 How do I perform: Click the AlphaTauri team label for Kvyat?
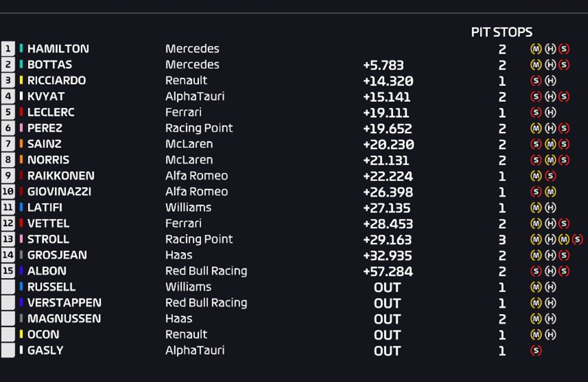[194, 96]
